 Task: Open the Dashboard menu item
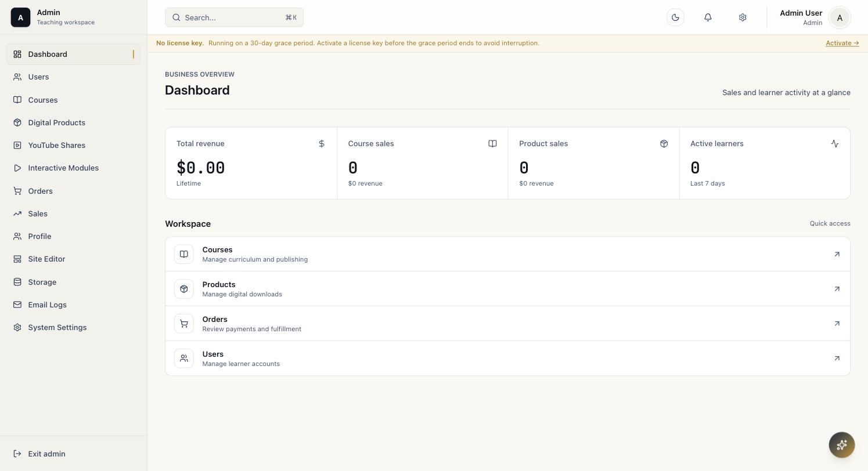point(74,54)
